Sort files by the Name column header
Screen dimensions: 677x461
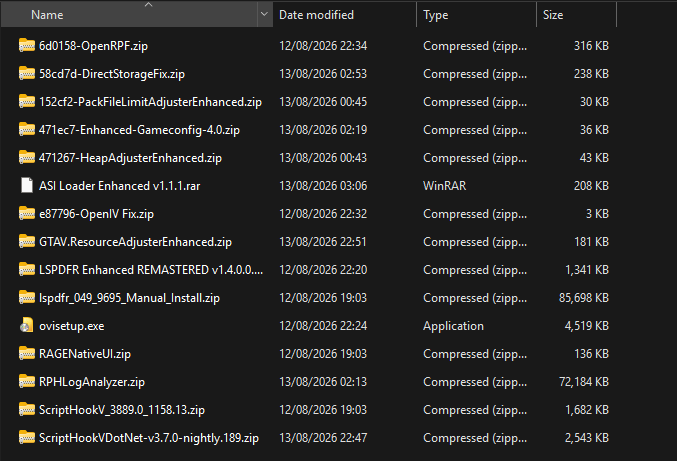tap(47, 15)
